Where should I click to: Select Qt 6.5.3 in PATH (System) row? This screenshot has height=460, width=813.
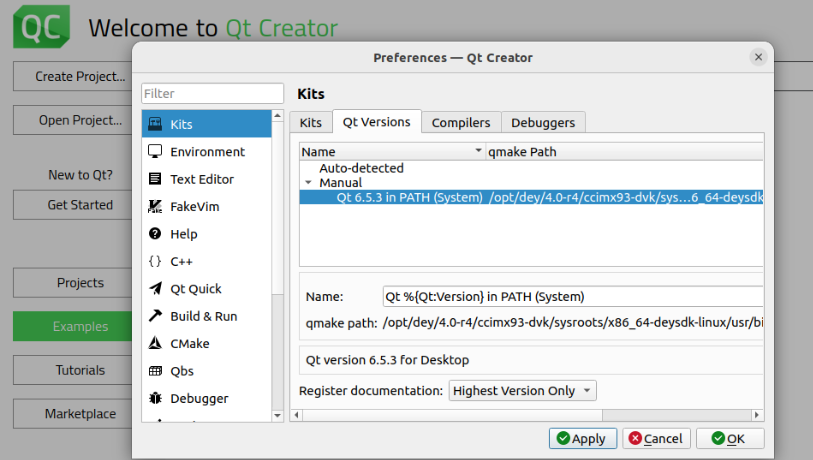(x=409, y=197)
